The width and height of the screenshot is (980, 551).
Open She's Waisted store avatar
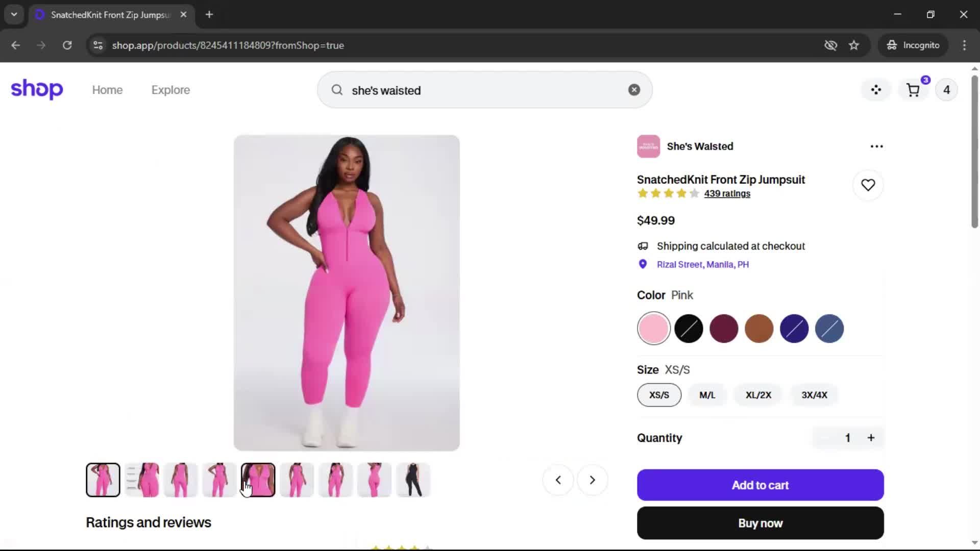(x=648, y=146)
